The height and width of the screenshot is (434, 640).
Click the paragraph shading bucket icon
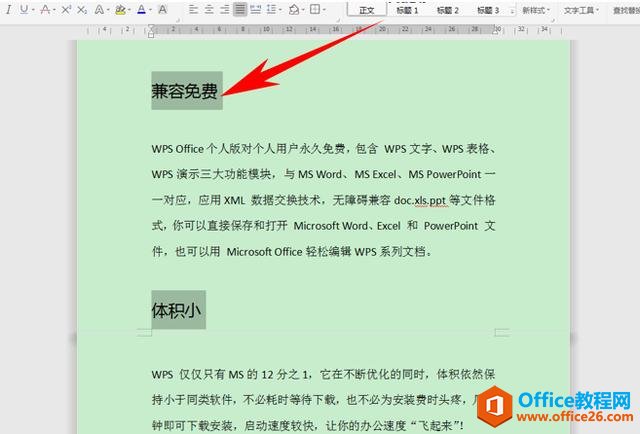(x=293, y=9)
